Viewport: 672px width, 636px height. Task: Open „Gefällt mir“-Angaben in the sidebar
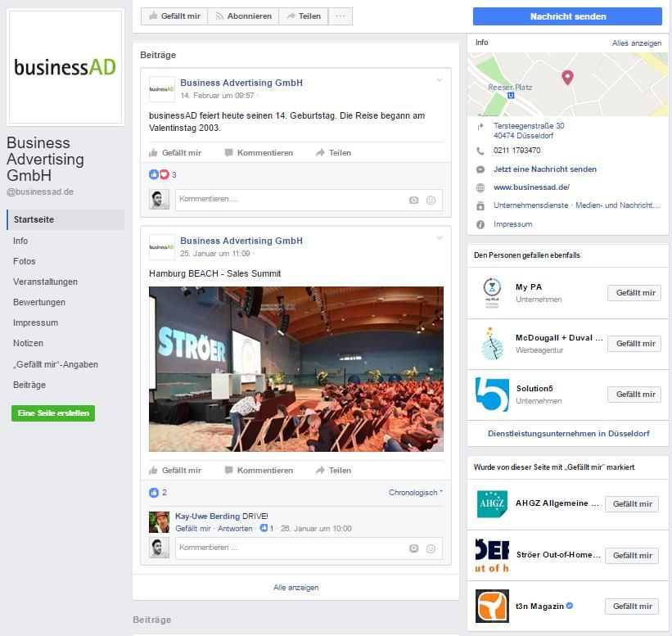[56, 365]
